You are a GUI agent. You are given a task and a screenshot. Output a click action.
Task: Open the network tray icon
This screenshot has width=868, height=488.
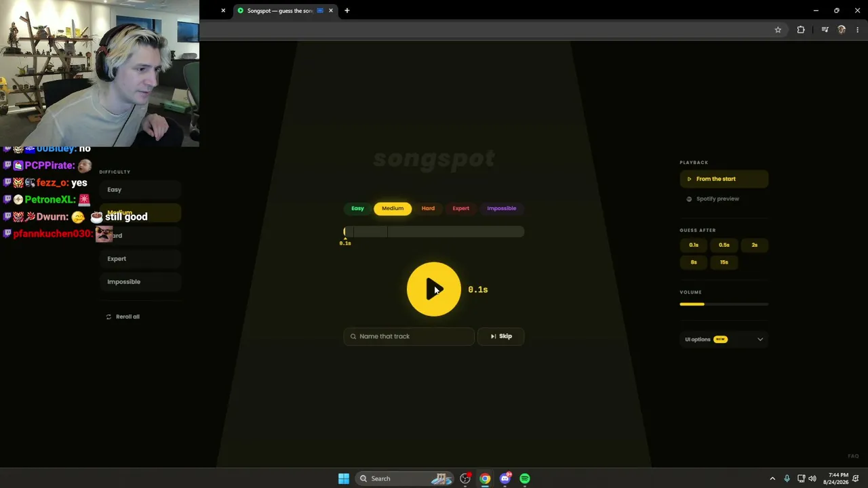(801, 479)
